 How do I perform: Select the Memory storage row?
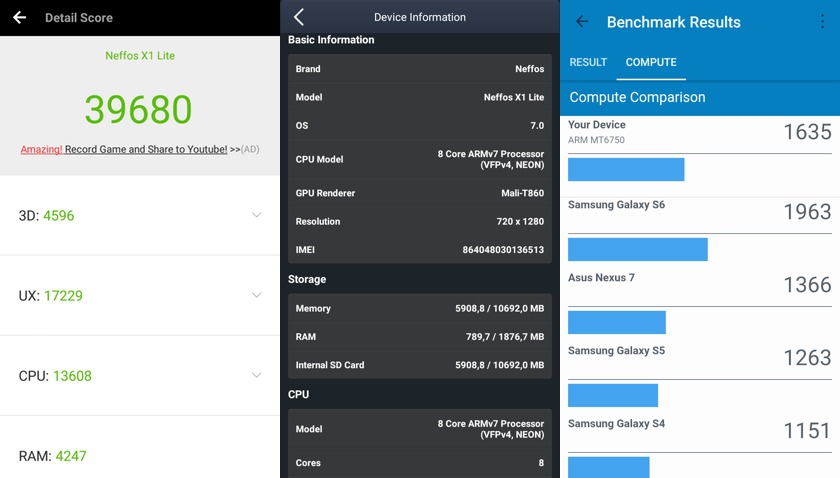click(x=420, y=308)
